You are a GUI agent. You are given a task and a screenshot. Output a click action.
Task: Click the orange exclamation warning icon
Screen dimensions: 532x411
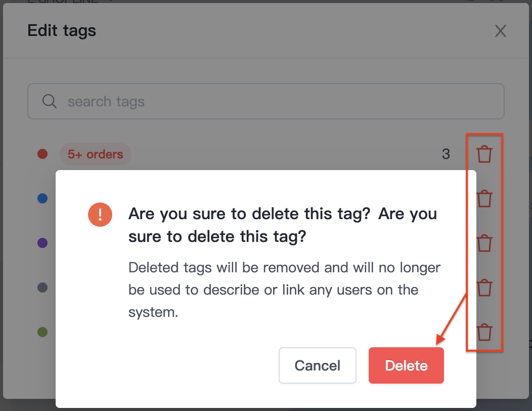[100, 215]
